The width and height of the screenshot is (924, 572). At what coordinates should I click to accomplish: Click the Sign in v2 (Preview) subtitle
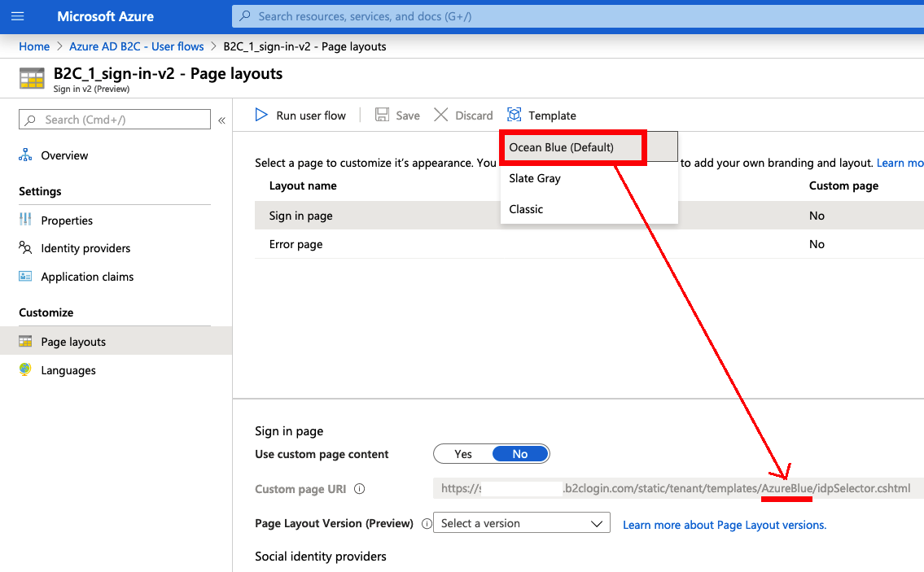pyautogui.click(x=91, y=89)
